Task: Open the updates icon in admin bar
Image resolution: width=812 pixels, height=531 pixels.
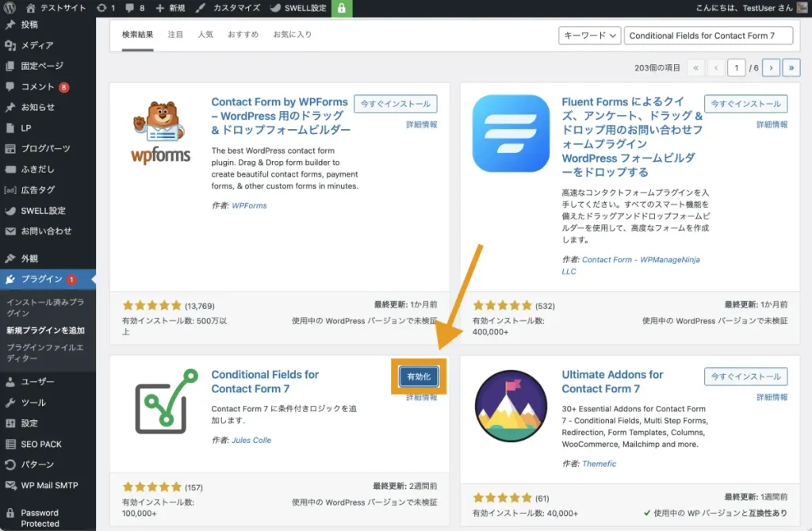Action: point(105,8)
